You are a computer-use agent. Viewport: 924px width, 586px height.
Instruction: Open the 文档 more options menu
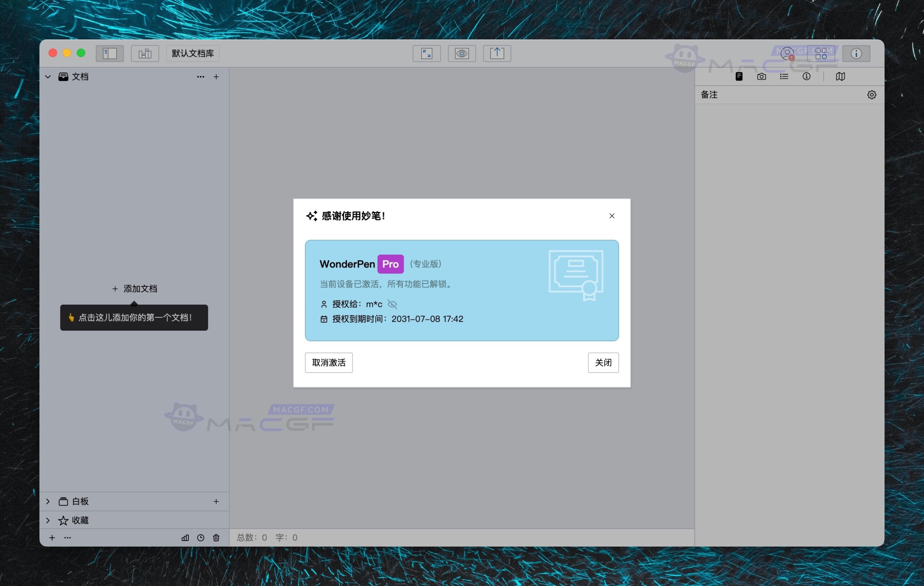pyautogui.click(x=200, y=77)
